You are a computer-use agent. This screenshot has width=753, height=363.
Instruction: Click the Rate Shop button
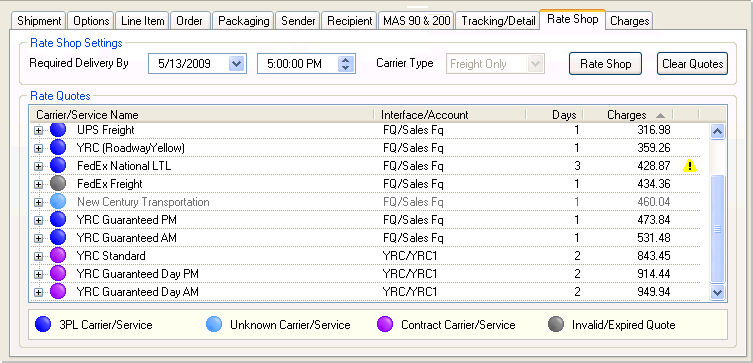point(606,64)
